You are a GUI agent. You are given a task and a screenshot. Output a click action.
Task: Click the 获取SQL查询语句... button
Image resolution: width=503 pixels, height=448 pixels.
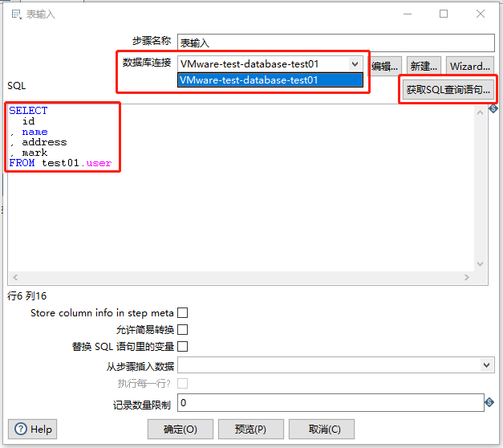tap(448, 90)
